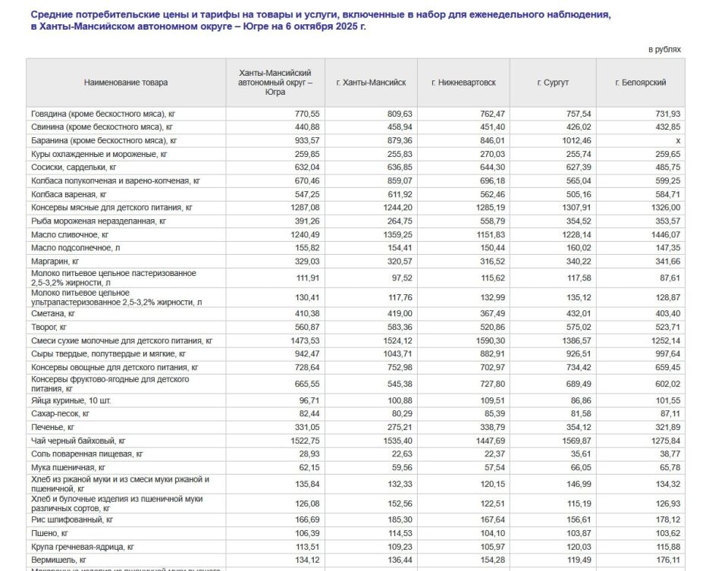Screen dimensions: 728x571
Task: Click the 1590,30 value in the Нижневартовск column
Action: point(480,341)
